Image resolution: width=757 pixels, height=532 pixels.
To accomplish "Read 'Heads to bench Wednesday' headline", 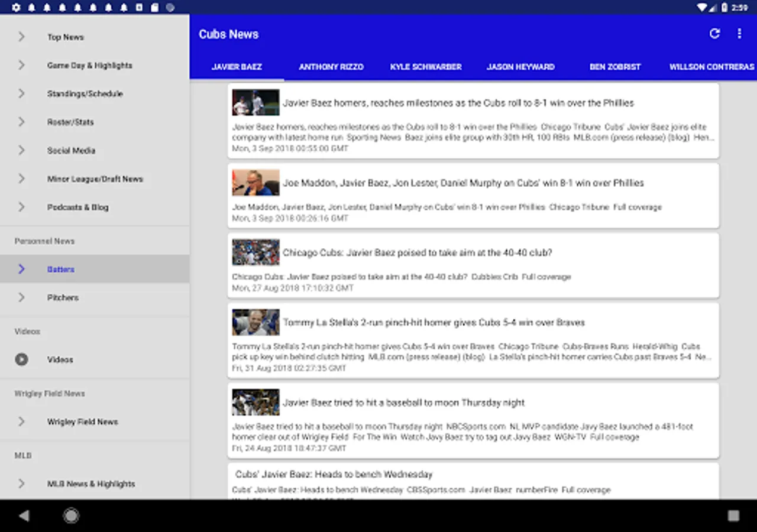I will tap(334, 474).
